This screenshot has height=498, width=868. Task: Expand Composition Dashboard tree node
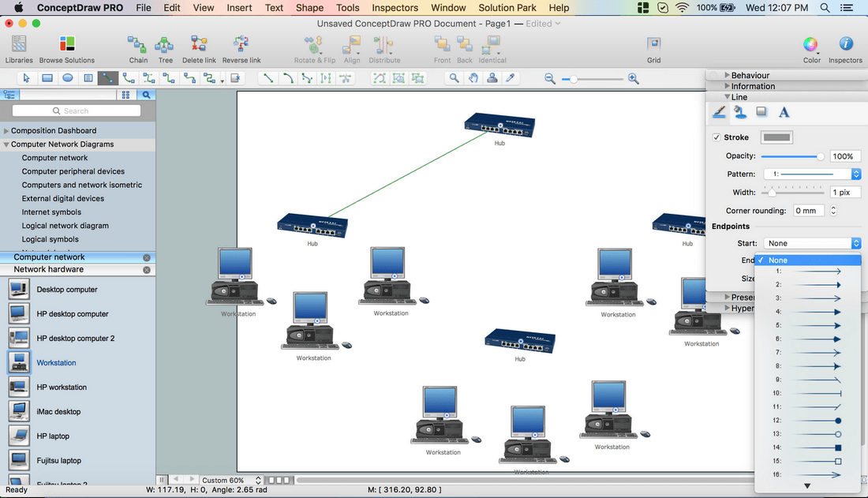coord(6,131)
